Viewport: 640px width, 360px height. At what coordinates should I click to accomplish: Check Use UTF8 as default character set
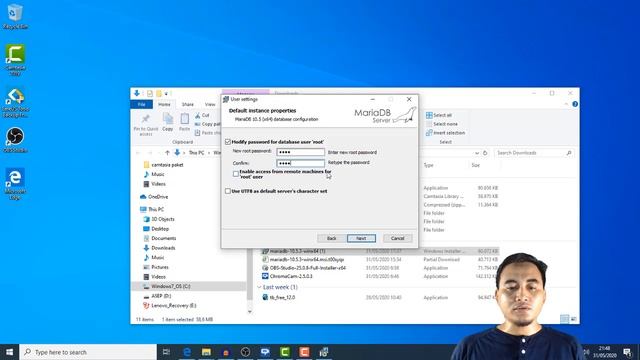228,191
